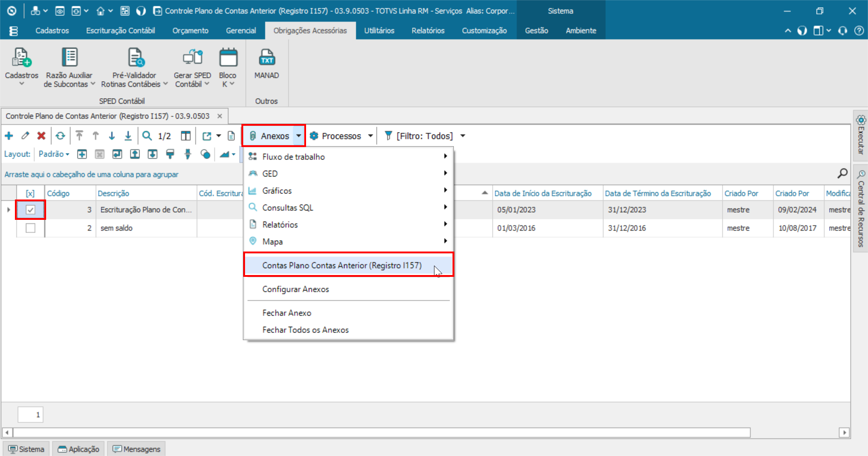
Task: Open the Executar side panel
Action: click(861, 135)
